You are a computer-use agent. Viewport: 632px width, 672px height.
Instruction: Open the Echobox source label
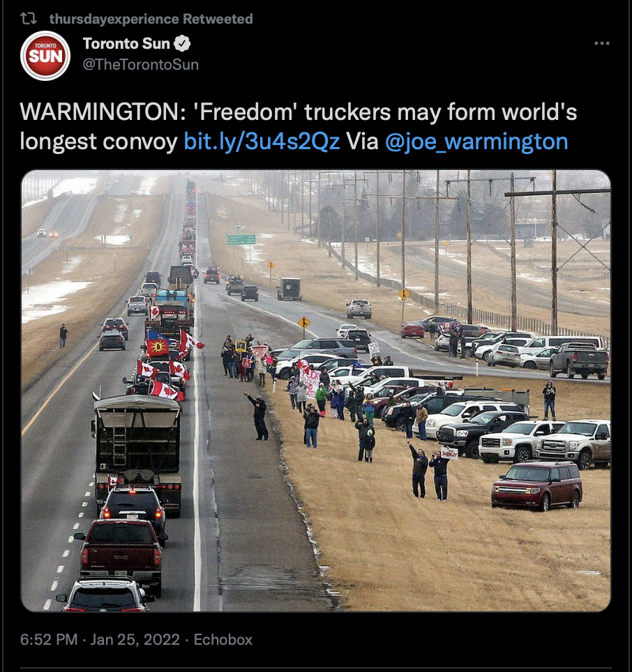[x=223, y=639]
